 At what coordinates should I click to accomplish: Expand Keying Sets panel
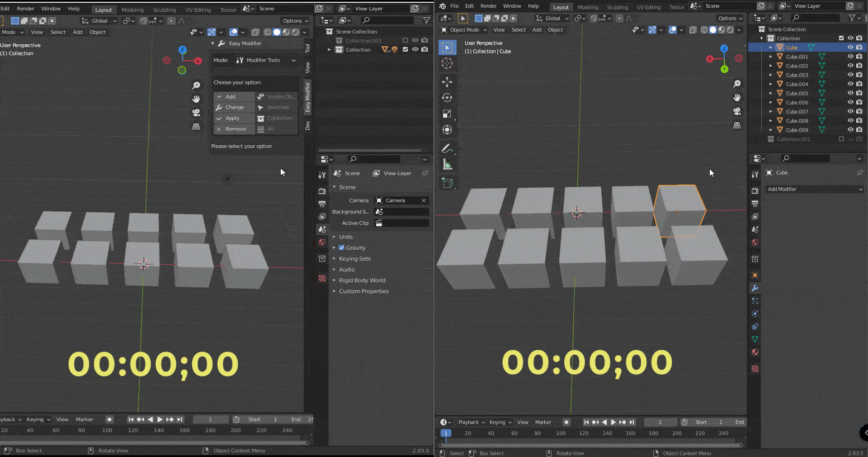point(354,258)
